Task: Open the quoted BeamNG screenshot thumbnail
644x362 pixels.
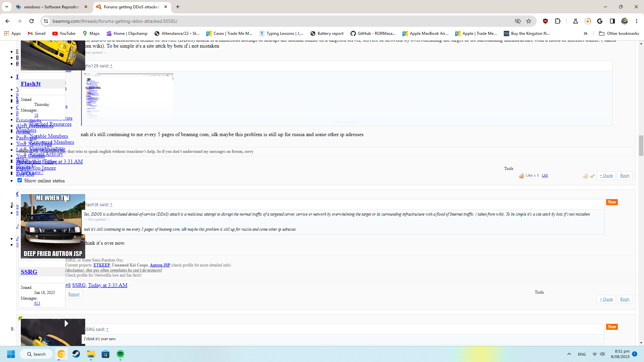Action: [x=128, y=96]
